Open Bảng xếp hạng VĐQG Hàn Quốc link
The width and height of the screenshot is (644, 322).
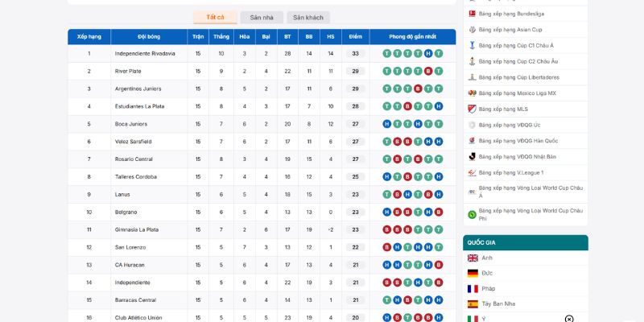[x=518, y=141]
